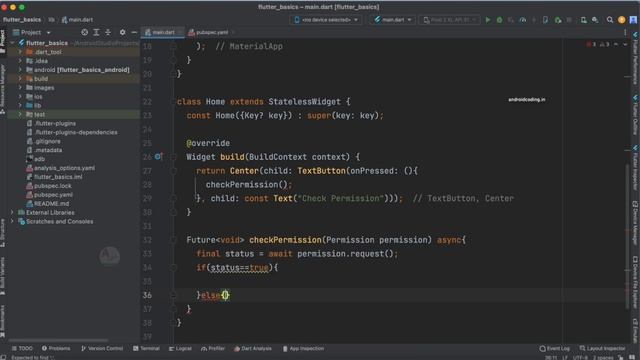Expand Scratches and Consoles node
The image size is (640, 360).
(13, 222)
